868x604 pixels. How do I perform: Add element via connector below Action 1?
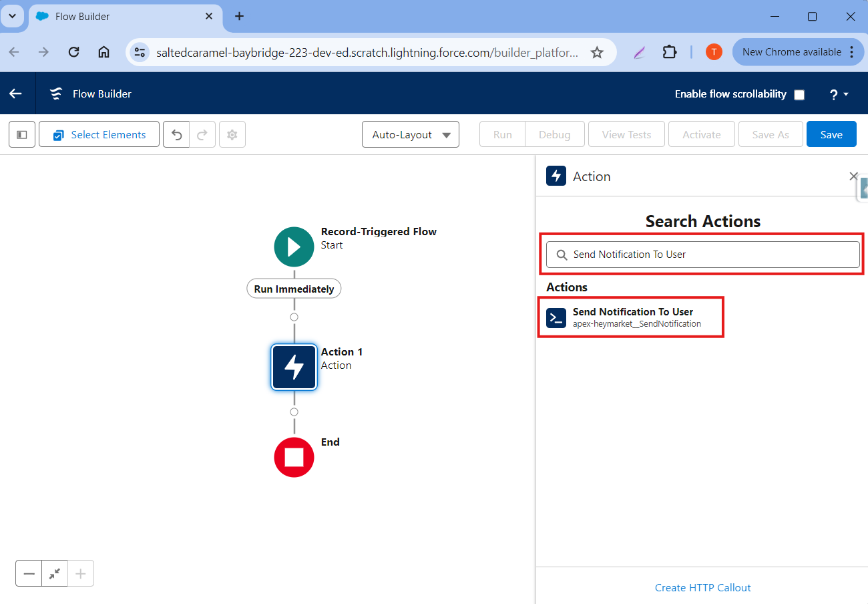coord(294,412)
